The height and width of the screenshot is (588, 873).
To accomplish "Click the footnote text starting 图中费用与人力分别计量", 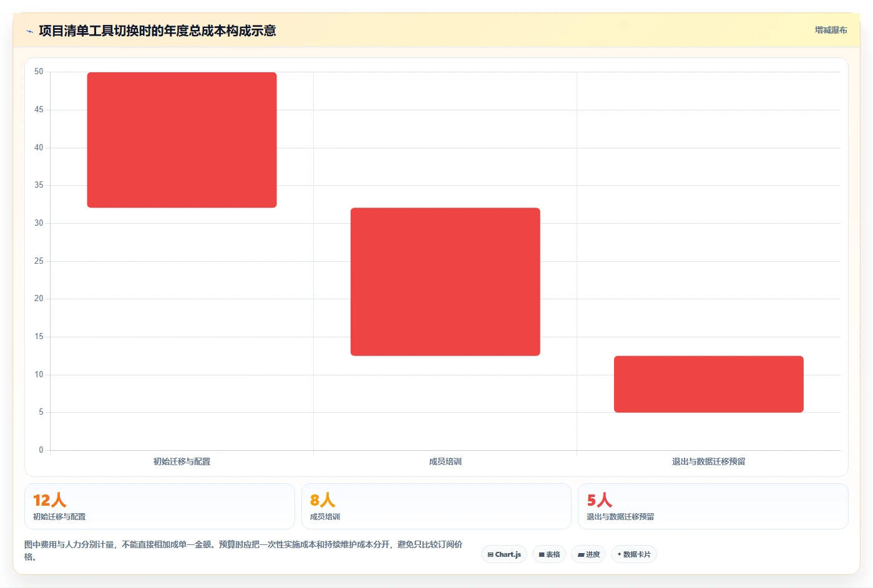I will (x=243, y=551).
